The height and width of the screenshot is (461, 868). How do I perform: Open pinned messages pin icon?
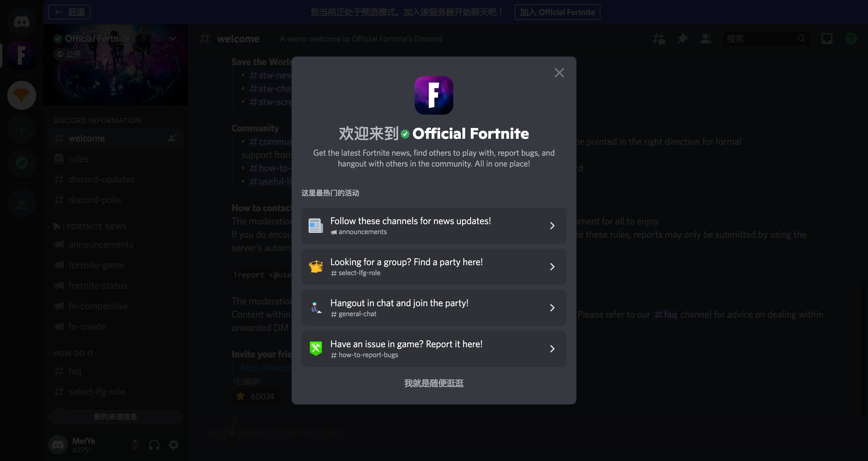[x=682, y=39]
